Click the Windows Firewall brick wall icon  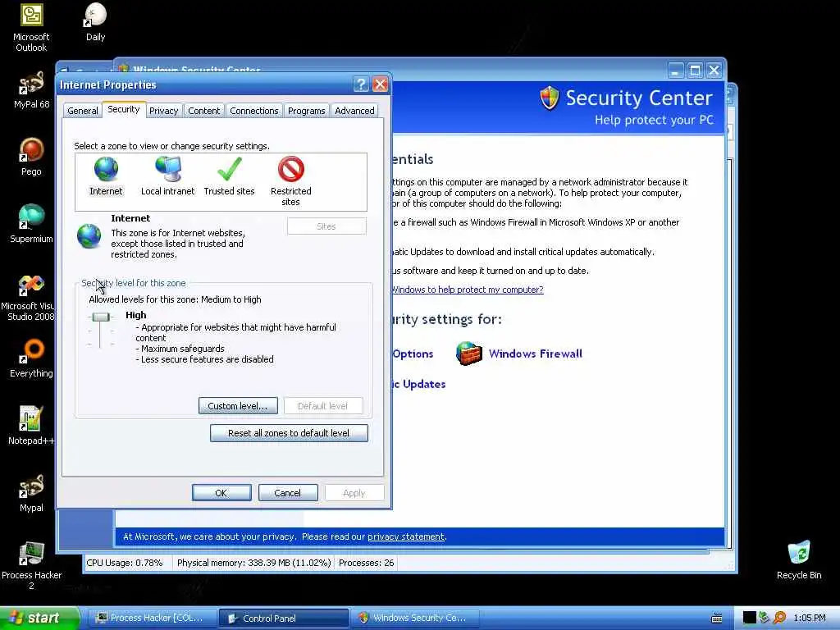pyautogui.click(x=468, y=354)
